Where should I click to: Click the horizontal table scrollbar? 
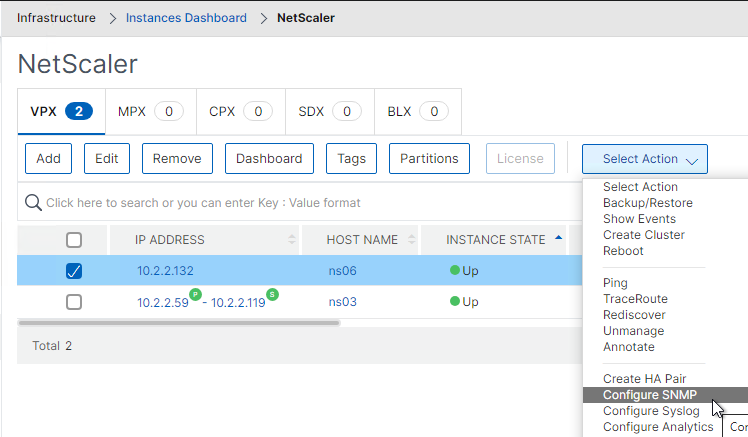click(179, 323)
